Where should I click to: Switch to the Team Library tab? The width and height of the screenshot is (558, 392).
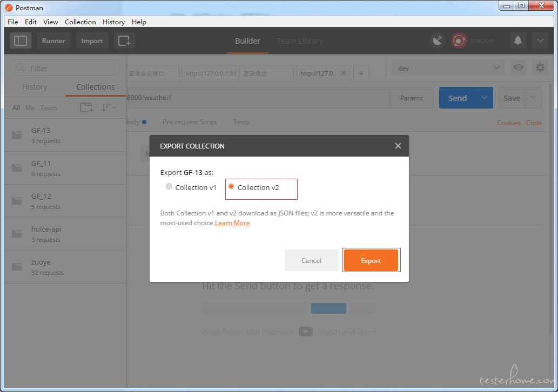(300, 41)
